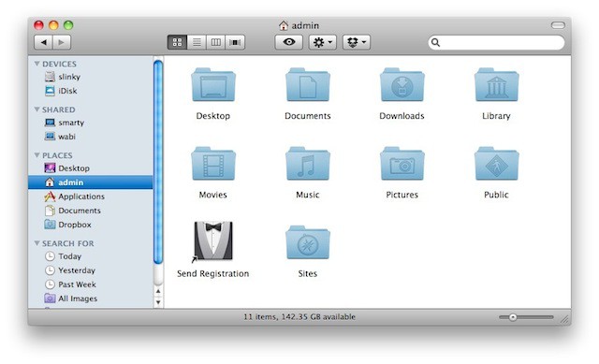Click sidebar scroll up arrow

click(158, 291)
